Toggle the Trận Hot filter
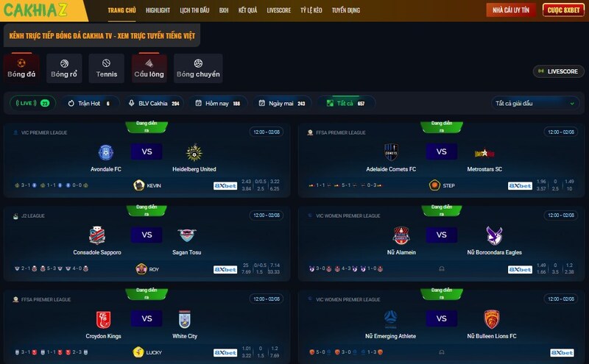The width and height of the screenshot is (589, 364). [x=91, y=103]
